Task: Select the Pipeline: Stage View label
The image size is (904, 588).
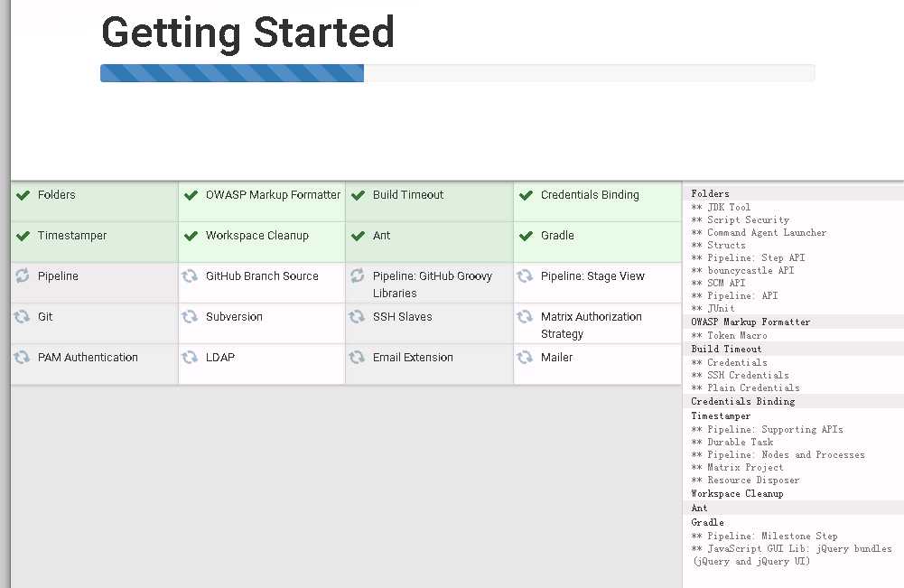Action: tap(592, 276)
